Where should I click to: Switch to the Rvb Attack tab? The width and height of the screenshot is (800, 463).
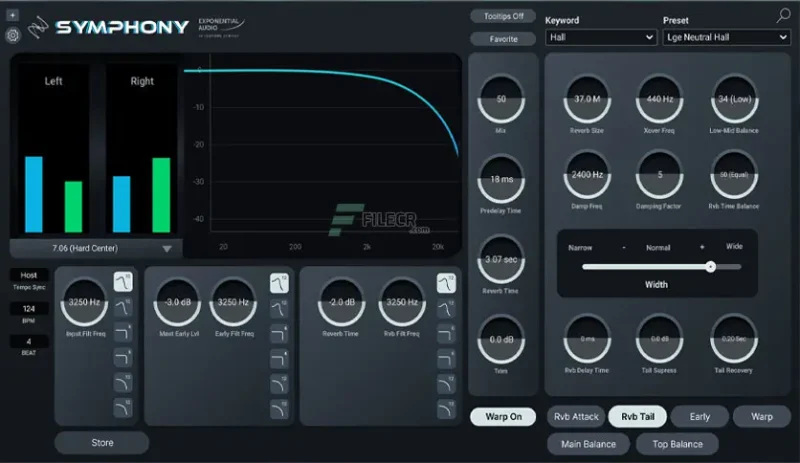click(576, 417)
